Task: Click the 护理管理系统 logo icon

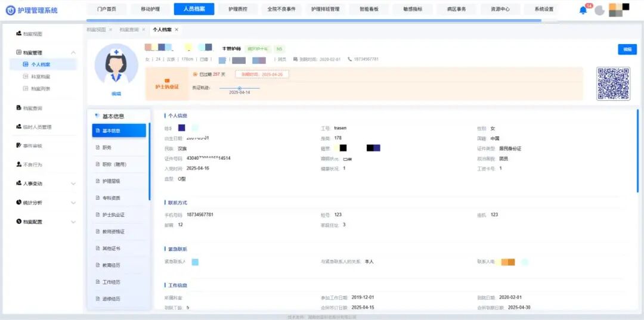Action: pyautogui.click(x=10, y=10)
